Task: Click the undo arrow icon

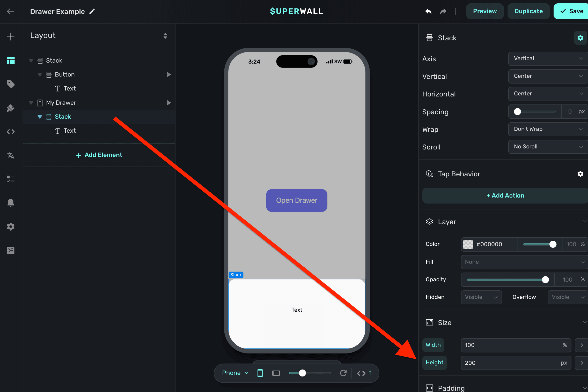Action: 428,11
